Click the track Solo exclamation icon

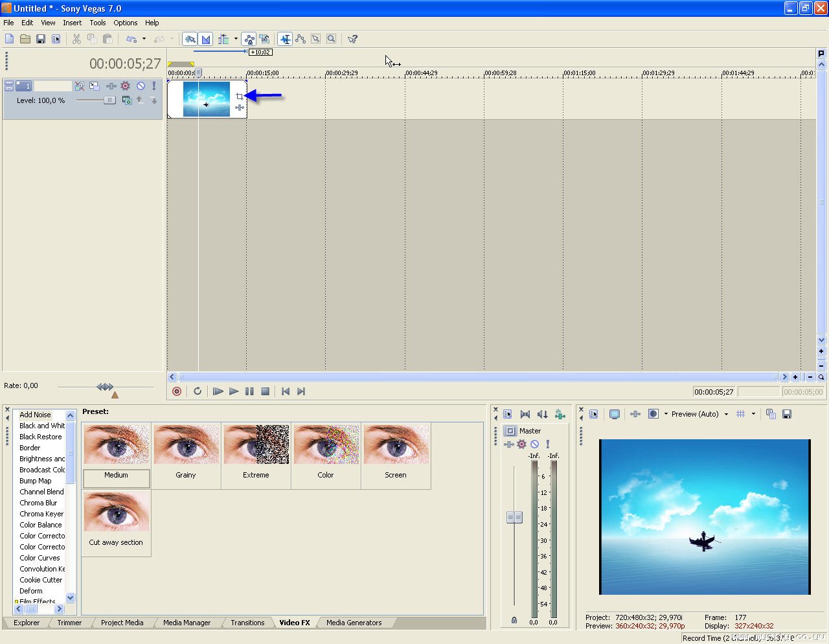(x=154, y=86)
